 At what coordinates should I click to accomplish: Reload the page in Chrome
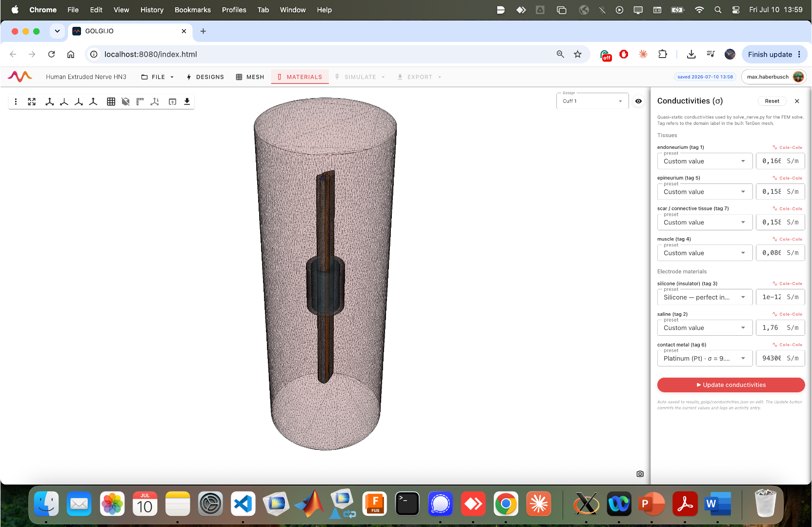pos(51,54)
